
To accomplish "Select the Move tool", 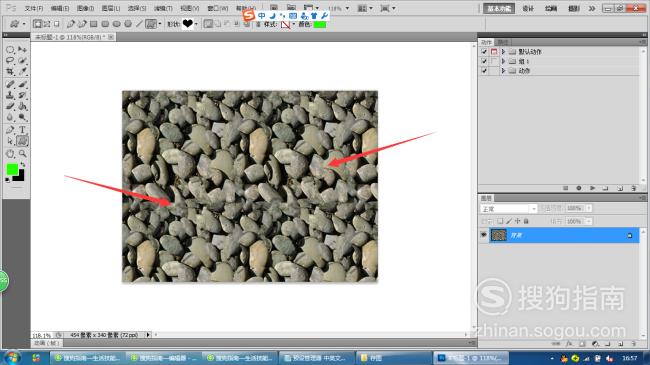I will click(x=22, y=50).
